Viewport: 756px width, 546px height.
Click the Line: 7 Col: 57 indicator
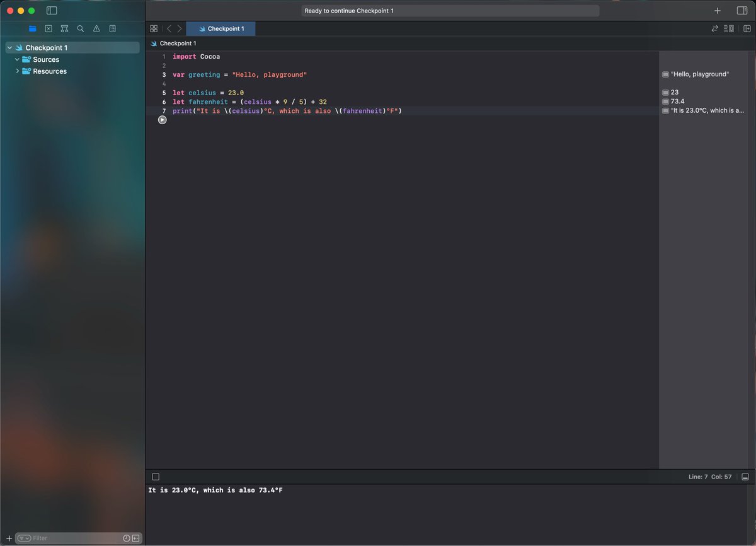(710, 477)
